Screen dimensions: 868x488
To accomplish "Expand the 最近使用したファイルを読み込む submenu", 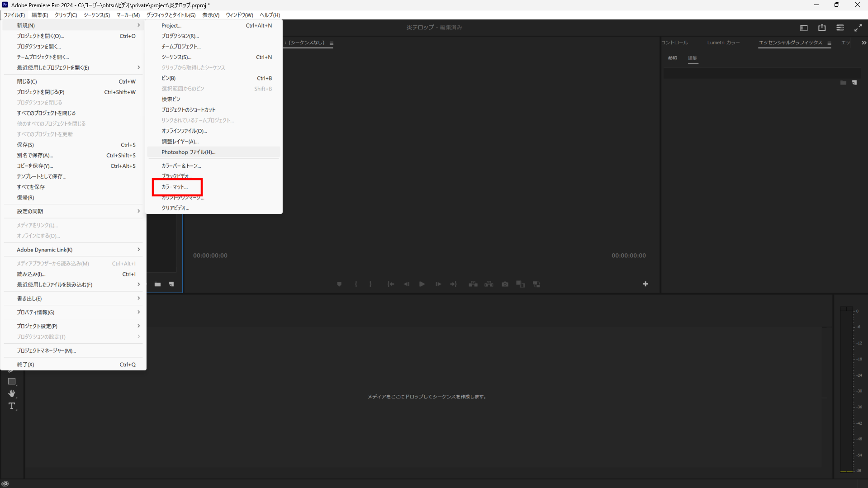I will [x=73, y=284].
